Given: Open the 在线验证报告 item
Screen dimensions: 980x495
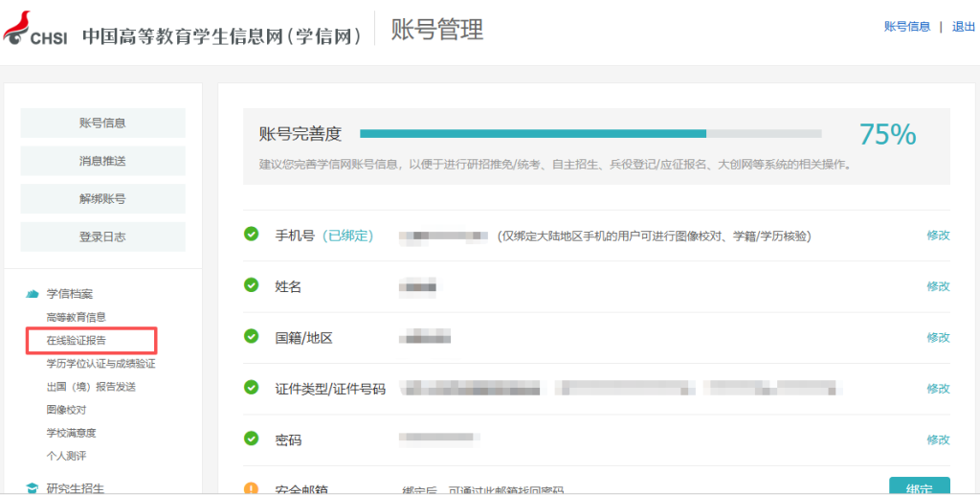Looking at the screenshot, I should click(x=77, y=341).
